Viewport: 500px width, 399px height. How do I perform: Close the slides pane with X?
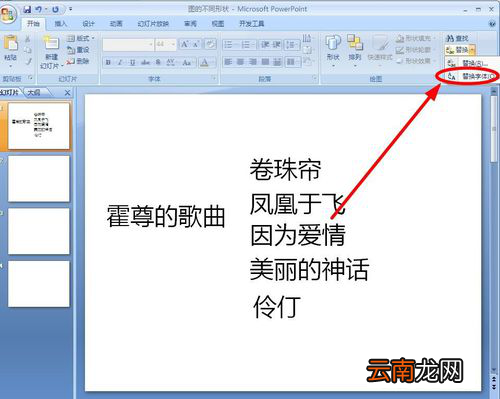point(67,93)
